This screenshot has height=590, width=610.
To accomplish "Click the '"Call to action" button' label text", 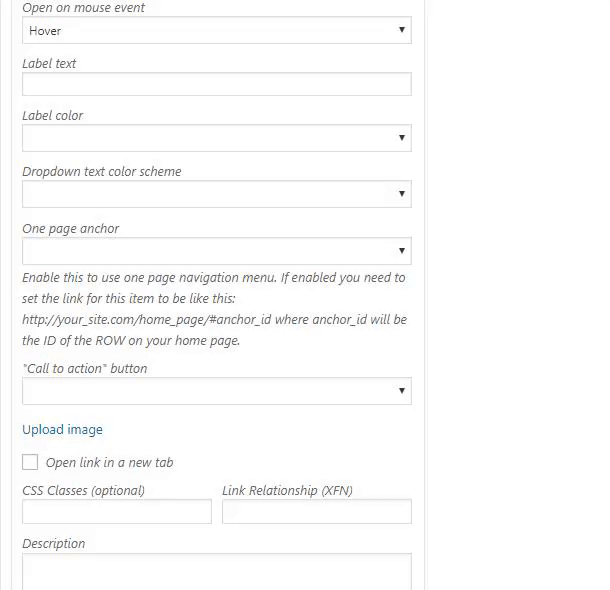I will click(x=84, y=369).
